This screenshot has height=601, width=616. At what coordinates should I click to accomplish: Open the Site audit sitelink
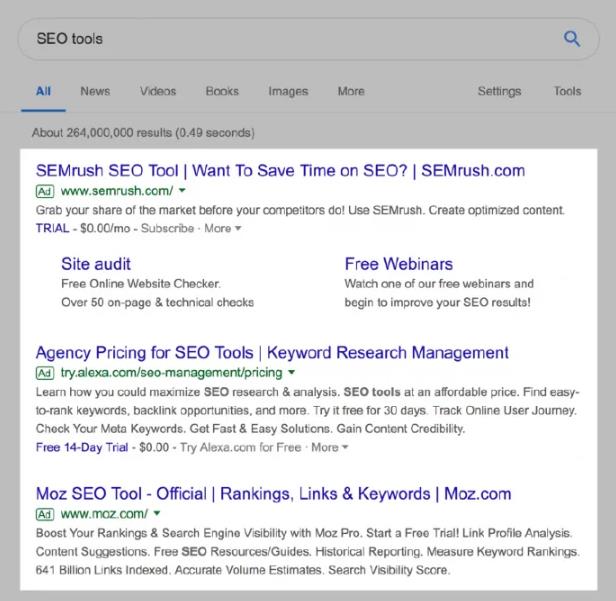[96, 264]
